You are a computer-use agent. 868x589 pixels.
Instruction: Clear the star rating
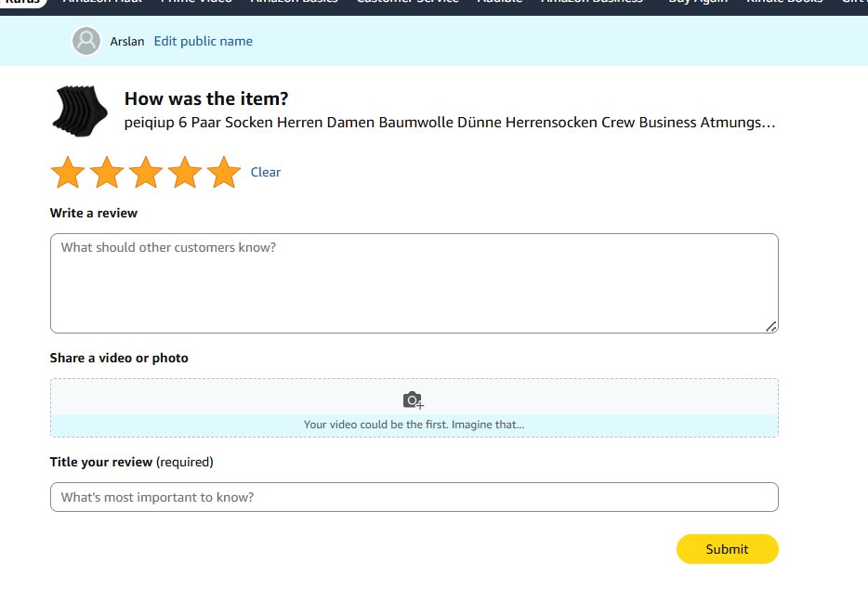click(266, 172)
